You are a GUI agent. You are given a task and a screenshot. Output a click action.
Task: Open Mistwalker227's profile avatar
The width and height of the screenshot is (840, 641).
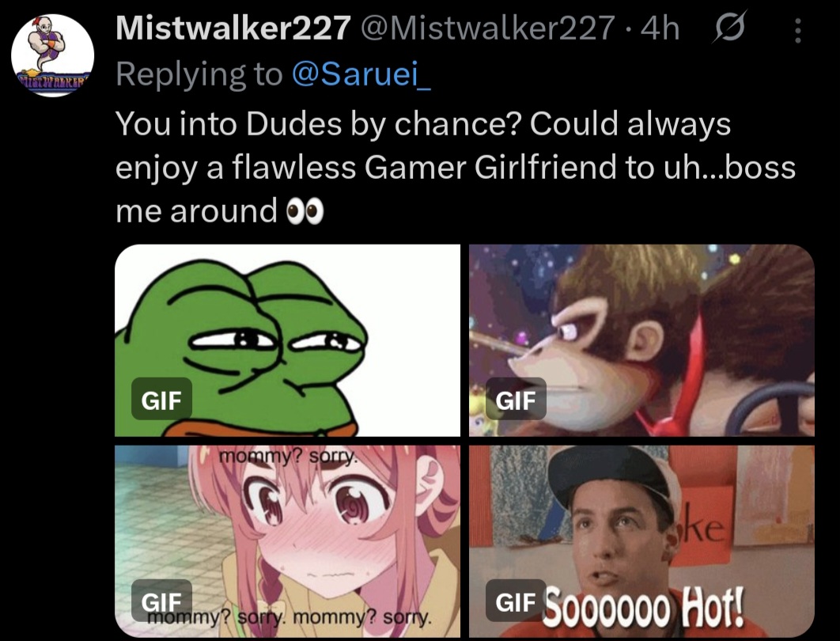(52, 55)
